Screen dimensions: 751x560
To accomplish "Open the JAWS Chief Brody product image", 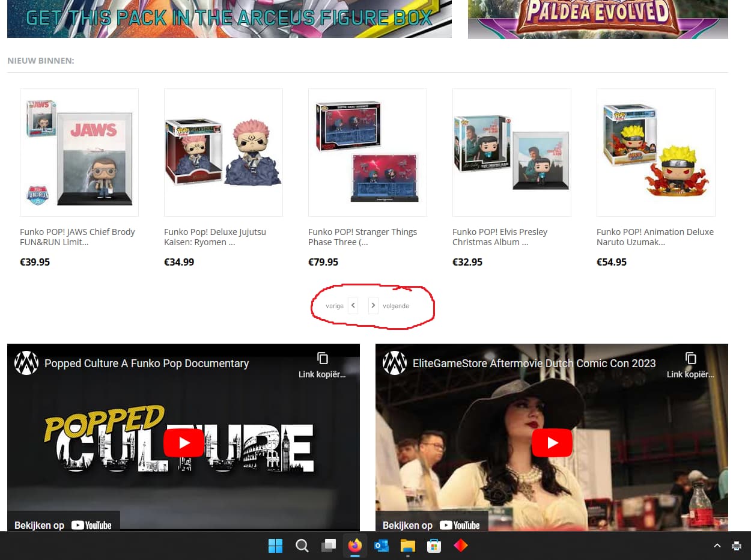I will [79, 153].
